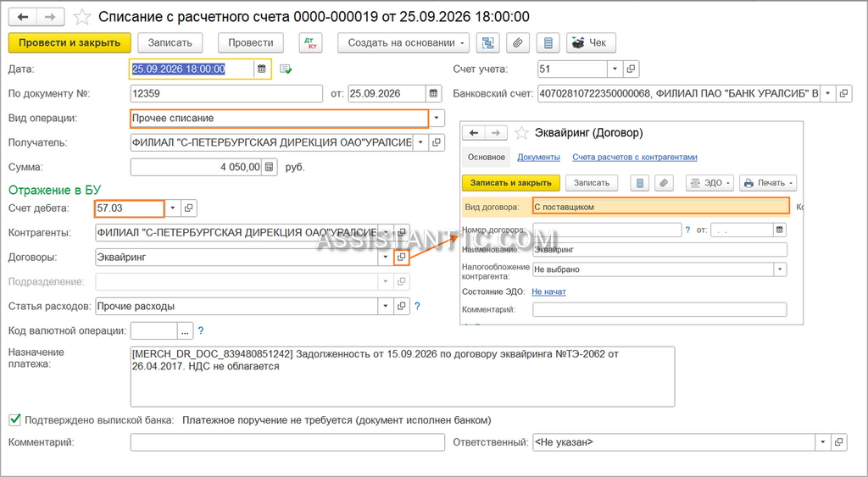This screenshot has width=868, height=477.
Task: Show Дт/Кт postings of the document
Action: [310, 42]
